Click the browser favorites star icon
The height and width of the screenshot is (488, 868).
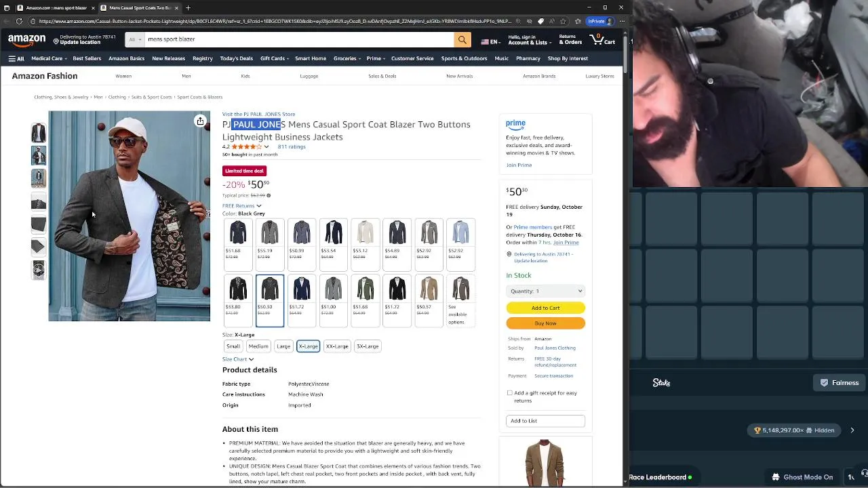tap(562, 21)
